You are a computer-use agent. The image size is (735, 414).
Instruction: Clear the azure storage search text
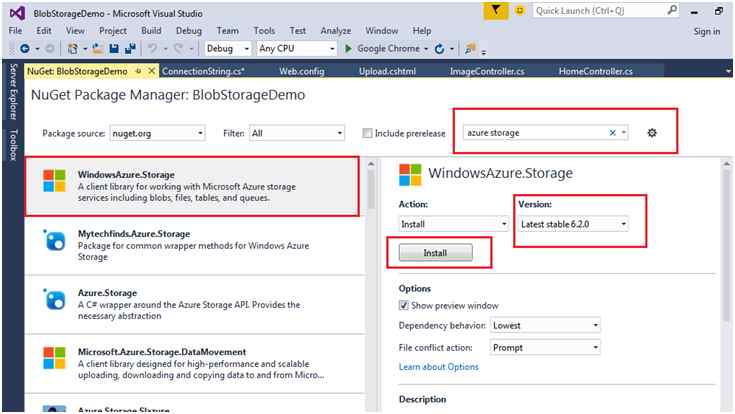pos(612,133)
